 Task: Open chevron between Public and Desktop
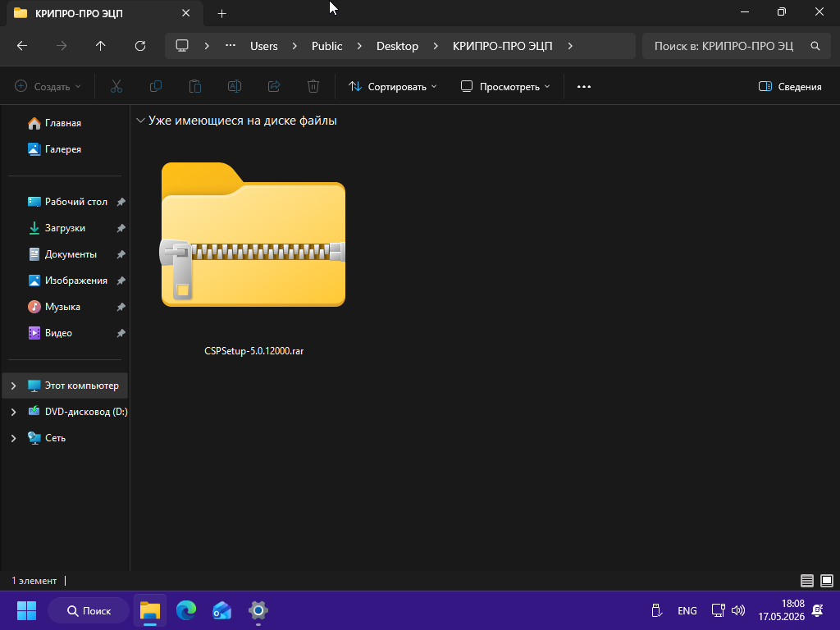pos(359,46)
